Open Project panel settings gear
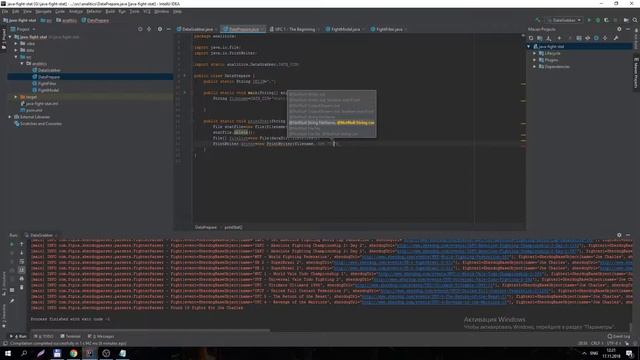This screenshot has width=640, height=360. 160,29
